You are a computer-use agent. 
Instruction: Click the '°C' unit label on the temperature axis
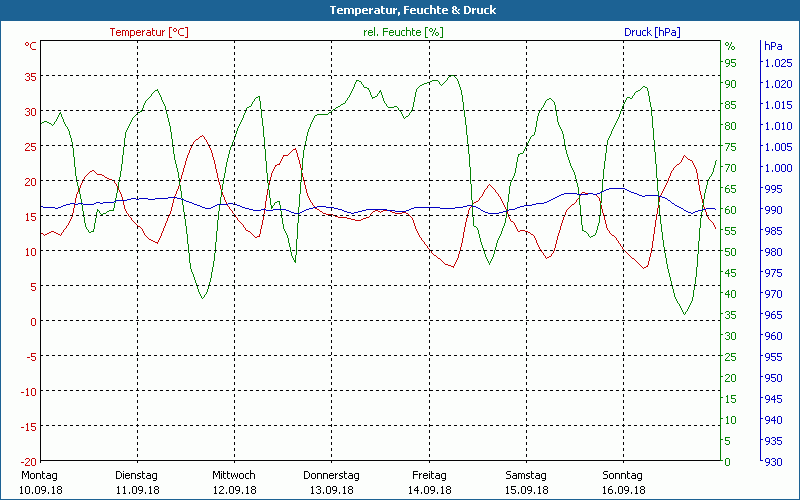tap(31, 46)
